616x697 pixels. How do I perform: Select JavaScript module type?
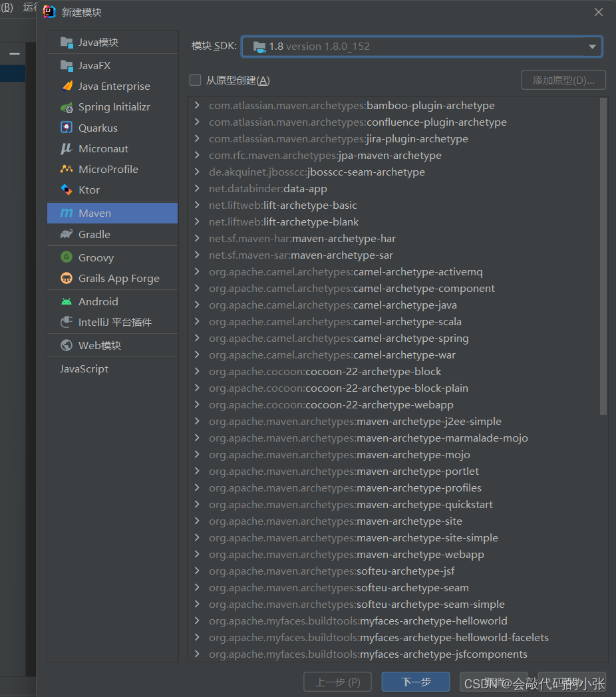tap(112, 369)
